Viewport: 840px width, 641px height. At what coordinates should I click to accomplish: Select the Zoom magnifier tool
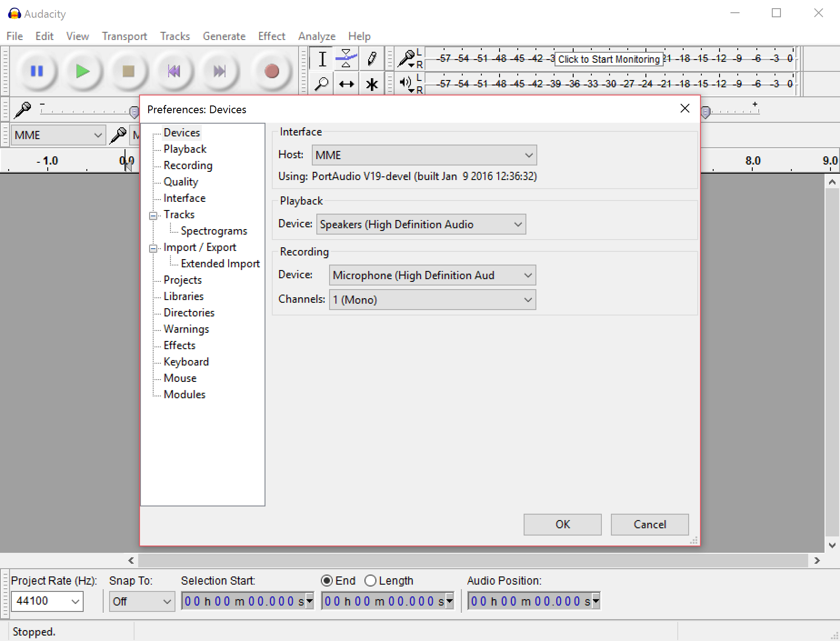pos(322,84)
